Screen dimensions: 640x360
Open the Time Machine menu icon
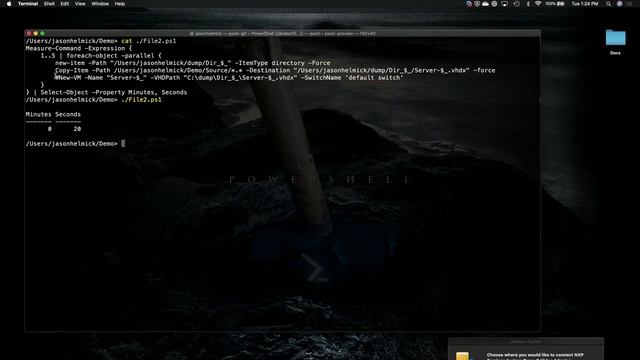516,4
